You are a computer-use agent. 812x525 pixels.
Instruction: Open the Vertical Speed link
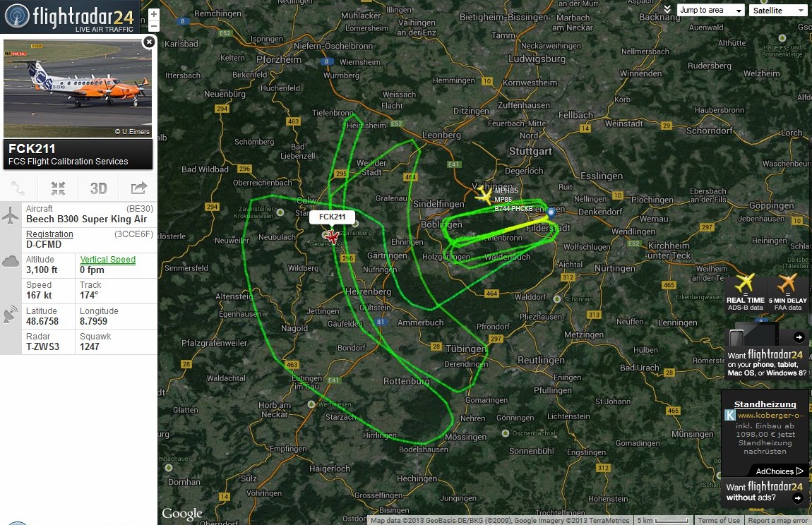click(x=108, y=260)
